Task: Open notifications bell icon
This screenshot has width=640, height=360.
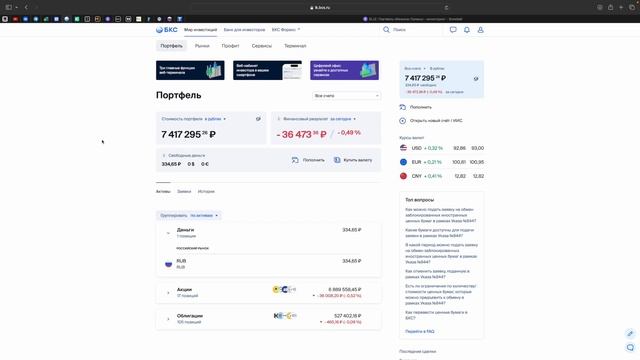Action: tap(467, 30)
